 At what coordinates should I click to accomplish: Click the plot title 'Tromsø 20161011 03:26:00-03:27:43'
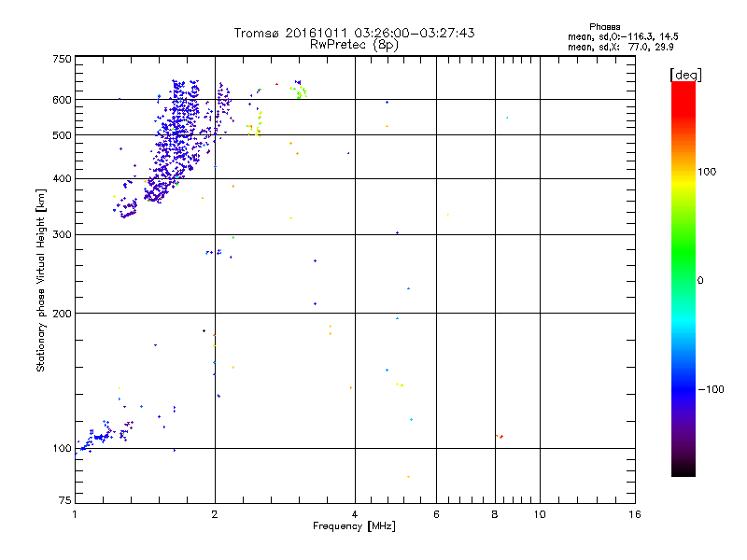(354, 33)
